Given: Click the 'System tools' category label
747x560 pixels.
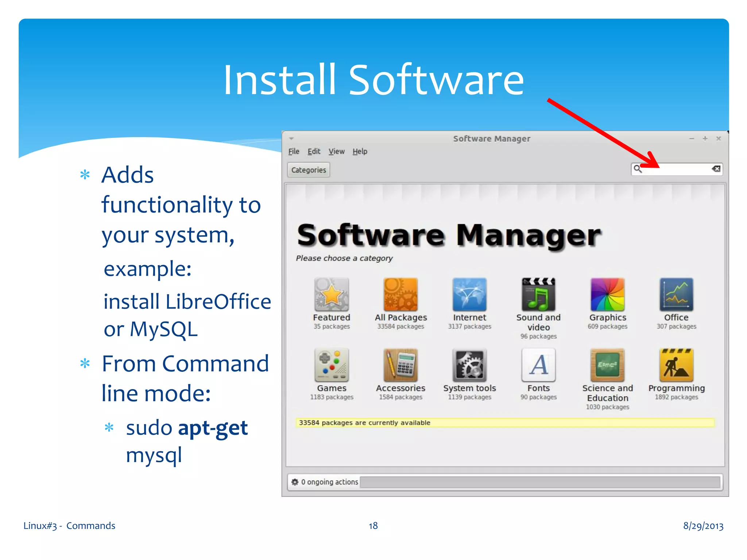Looking at the screenshot, I should point(469,388).
